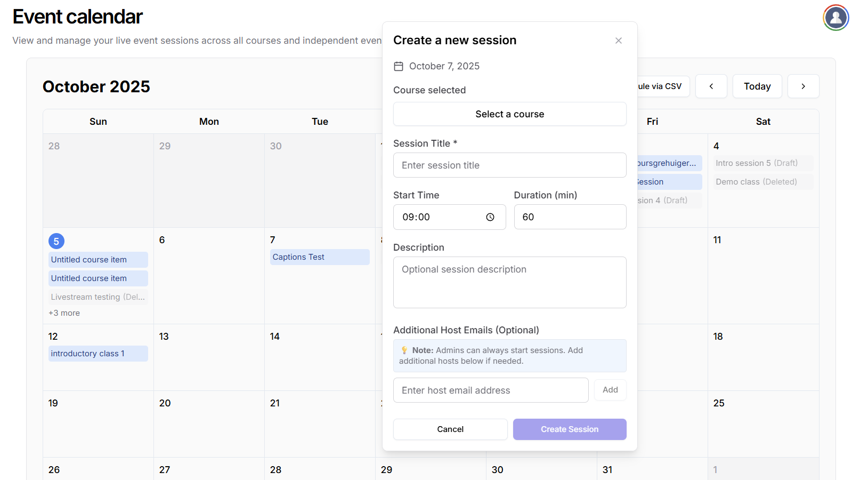Viewport: 868px width, 480px height.
Task: Click the Duration (min) field
Action: [570, 217]
